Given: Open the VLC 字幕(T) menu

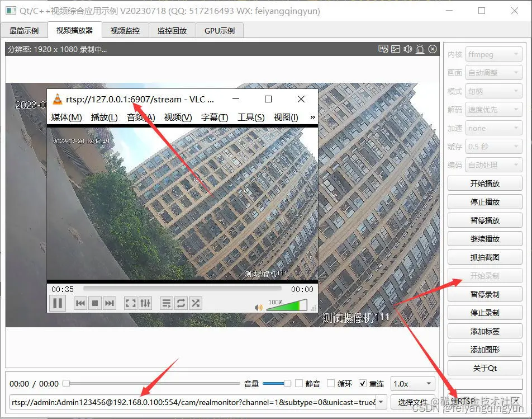Looking at the screenshot, I should tap(215, 117).
